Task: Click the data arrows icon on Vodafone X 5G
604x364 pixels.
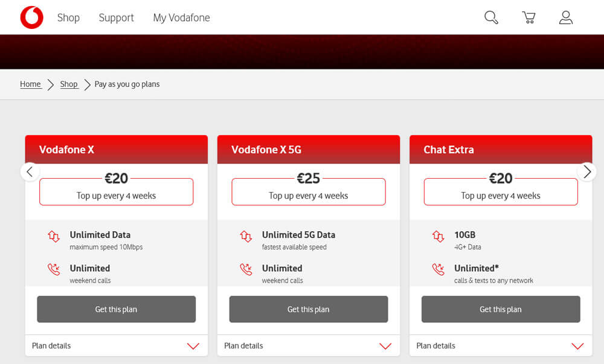Action: (x=246, y=236)
